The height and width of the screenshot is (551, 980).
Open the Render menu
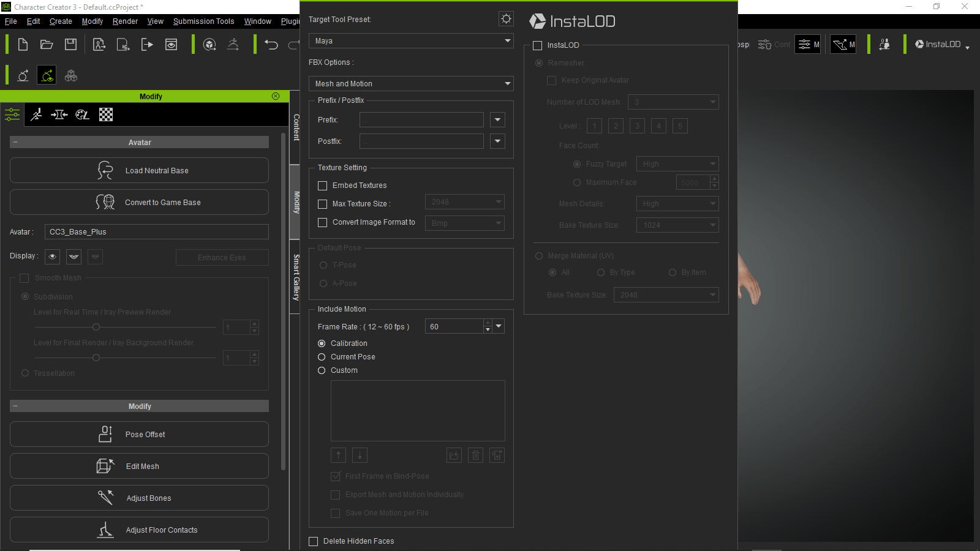pyautogui.click(x=125, y=21)
